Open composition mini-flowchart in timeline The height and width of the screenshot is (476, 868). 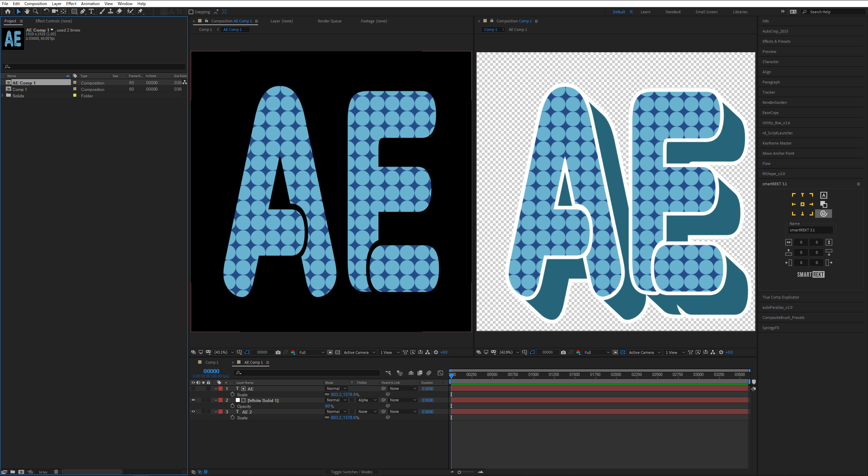[x=388, y=373]
